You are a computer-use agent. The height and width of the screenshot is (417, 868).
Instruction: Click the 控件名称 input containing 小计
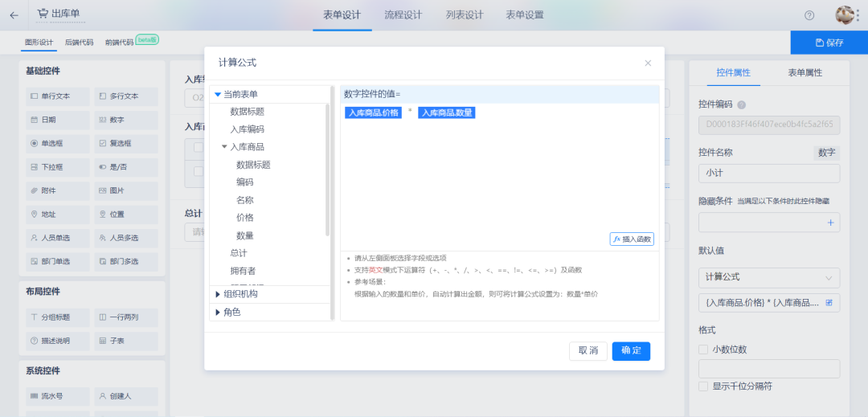[769, 173]
